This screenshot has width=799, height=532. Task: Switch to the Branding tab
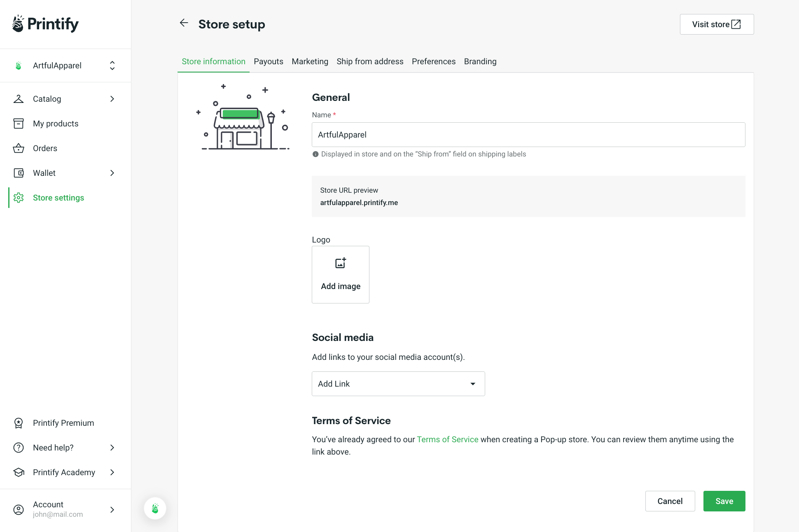(480, 62)
